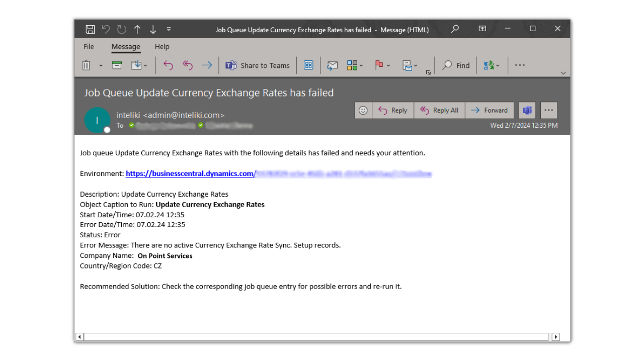The image size is (644, 362).
Task: Go to the previous item with the up arrow
Action: [137, 29]
